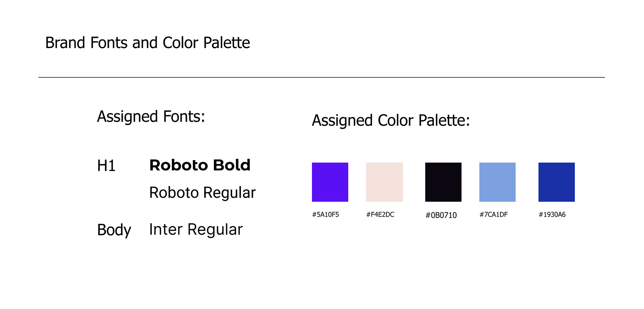This screenshot has width=644, height=309.
Task: Click the Roboto Bold font sample
Action: tap(200, 165)
